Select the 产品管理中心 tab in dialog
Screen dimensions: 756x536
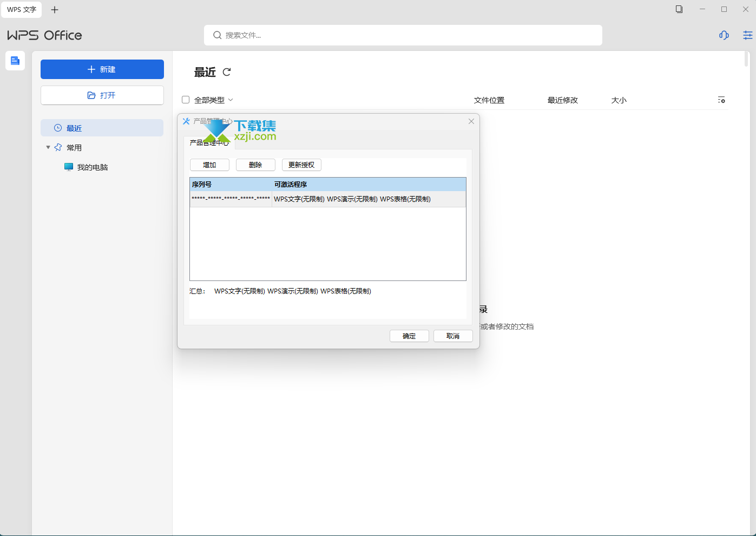209,142
